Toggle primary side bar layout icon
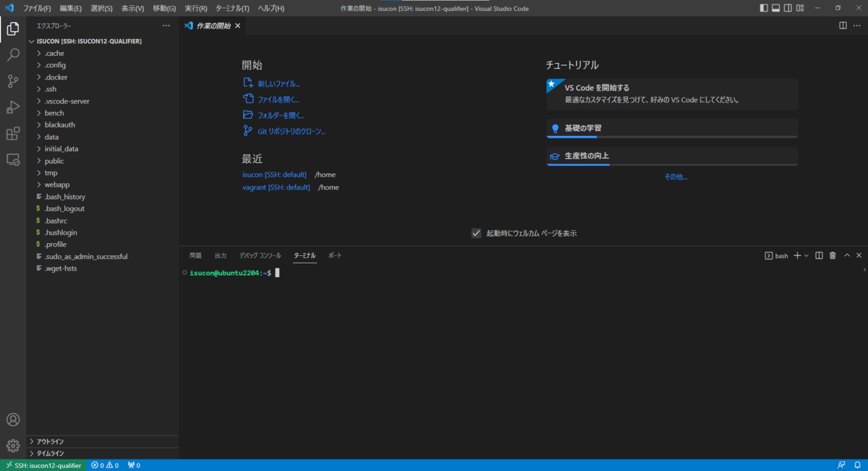The height and width of the screenshot is (471, 868). (765, 8)
